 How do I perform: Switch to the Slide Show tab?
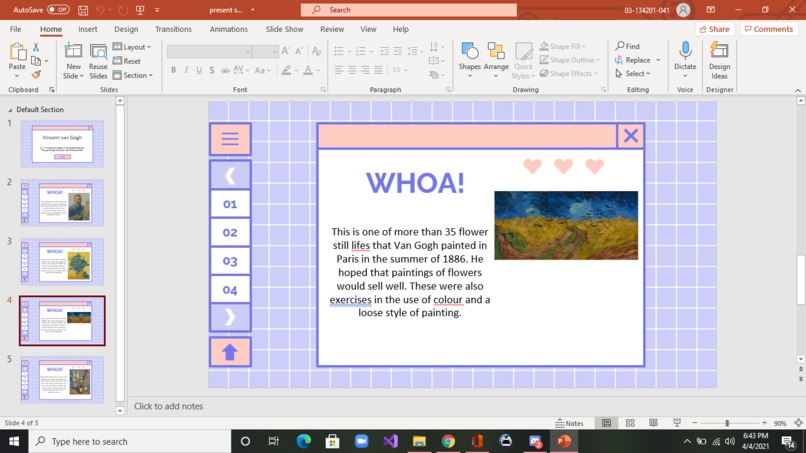click(x=284, y=29)
